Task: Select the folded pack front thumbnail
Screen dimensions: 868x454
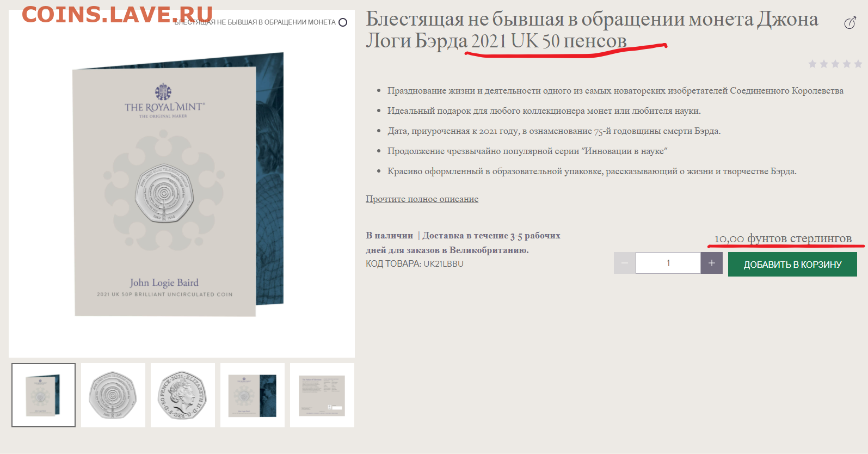Action: (44, 395)
